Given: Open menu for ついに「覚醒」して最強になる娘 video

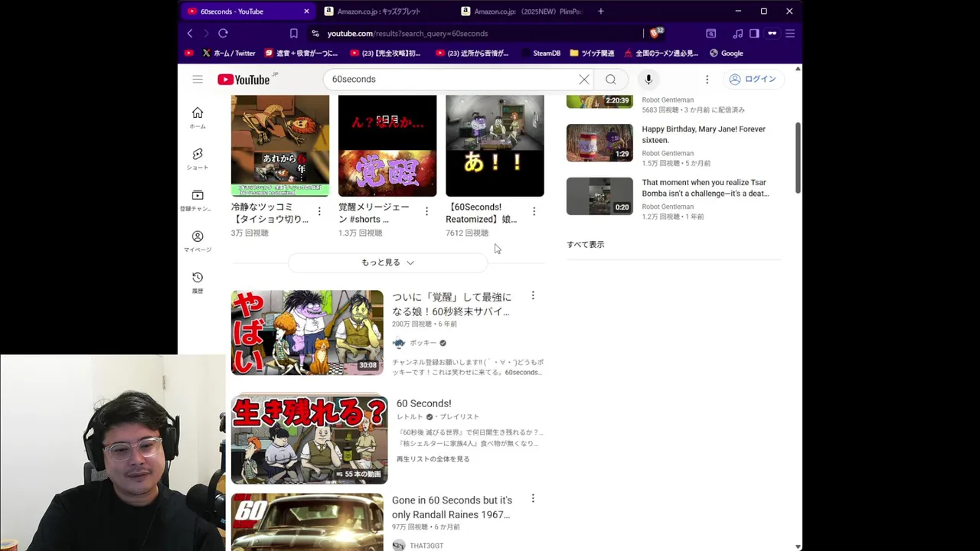Looking at the screenshot, I should 533,295.
